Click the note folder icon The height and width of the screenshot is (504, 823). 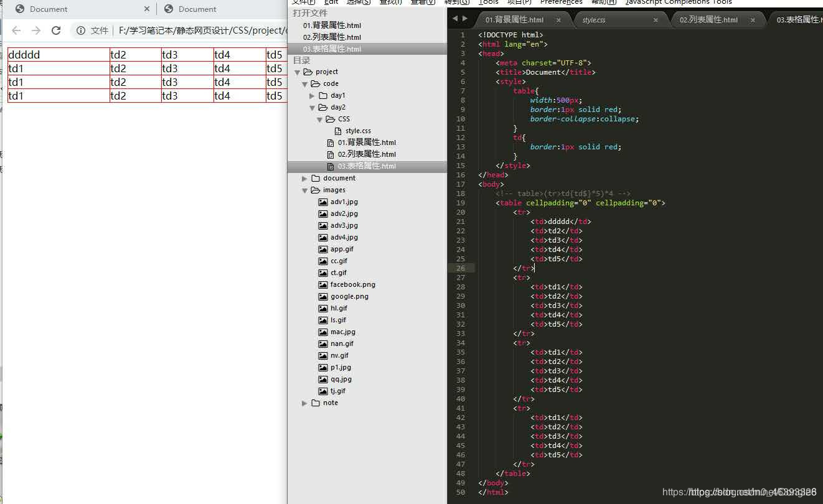tap(316, 403)
